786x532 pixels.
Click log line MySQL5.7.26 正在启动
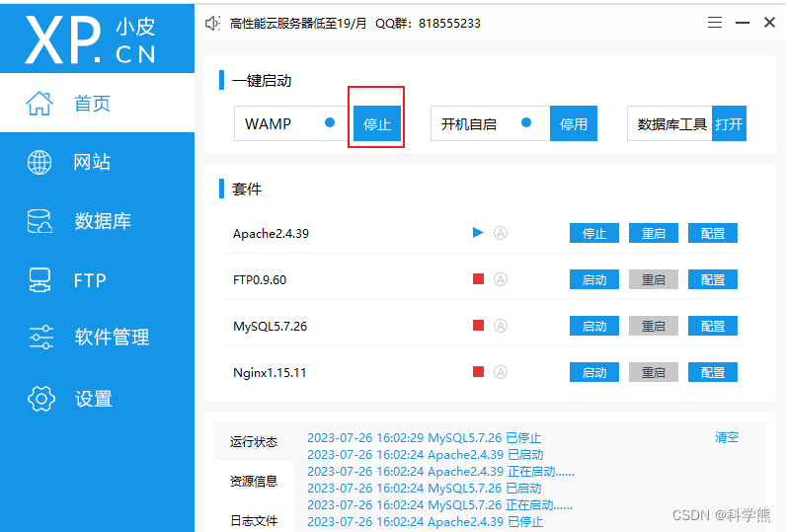[x=439, y=505]
